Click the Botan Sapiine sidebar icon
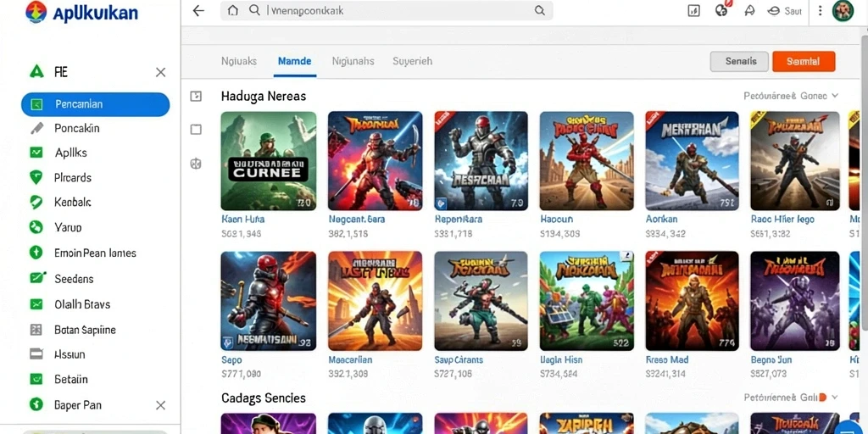This screenshot has height=434, width=868. click(36, 330)
